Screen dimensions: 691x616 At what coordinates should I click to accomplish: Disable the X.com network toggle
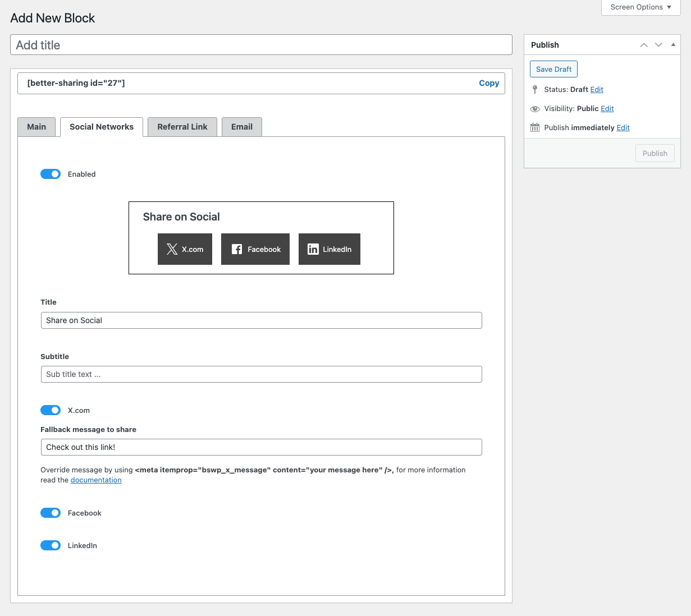click(x=51, y=410)
